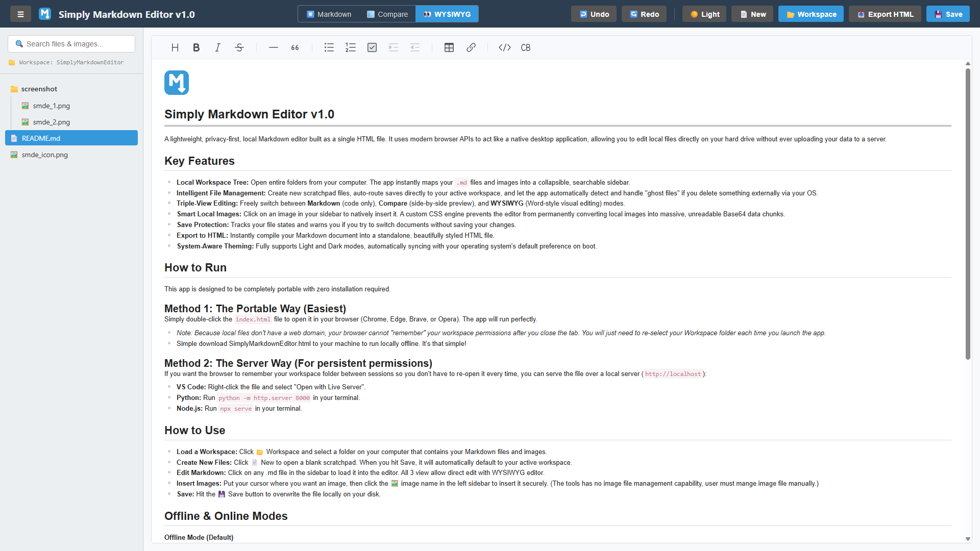Insert a blockquote with quote icon
The image size is (980, 551).
[x=295, y=47]
